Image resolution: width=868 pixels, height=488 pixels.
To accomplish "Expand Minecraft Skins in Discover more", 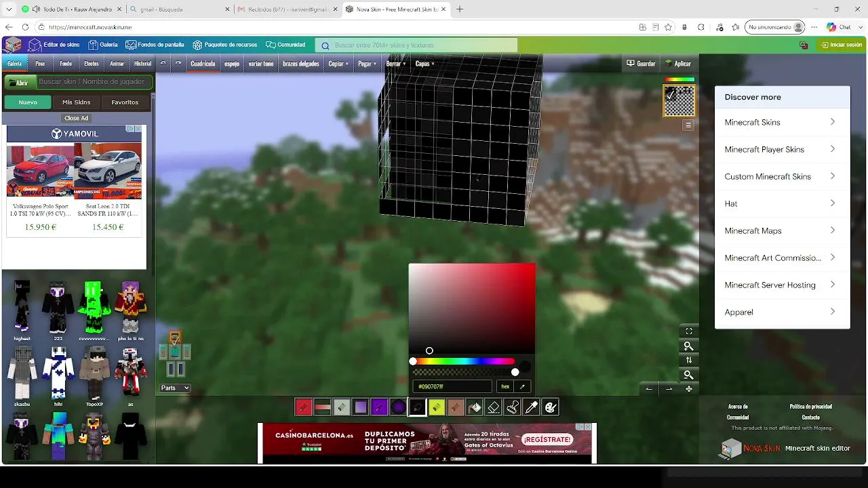I will pos(783,122).
